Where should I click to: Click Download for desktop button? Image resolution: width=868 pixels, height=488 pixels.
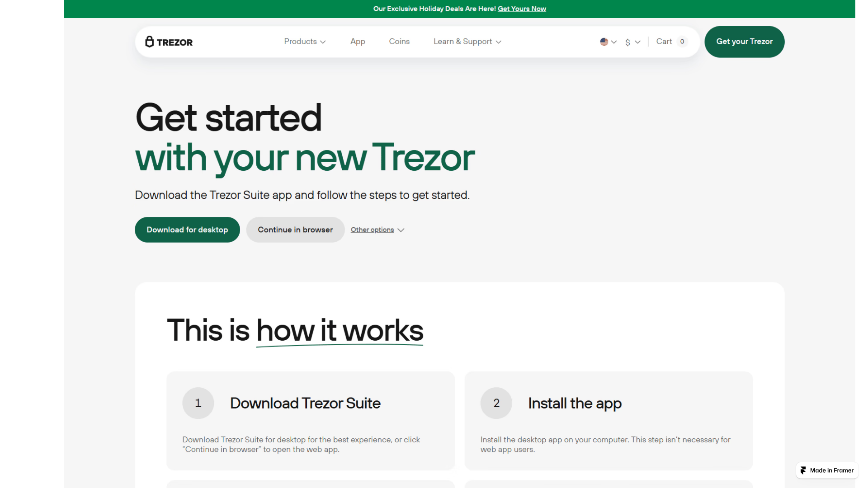pos(187,230)
